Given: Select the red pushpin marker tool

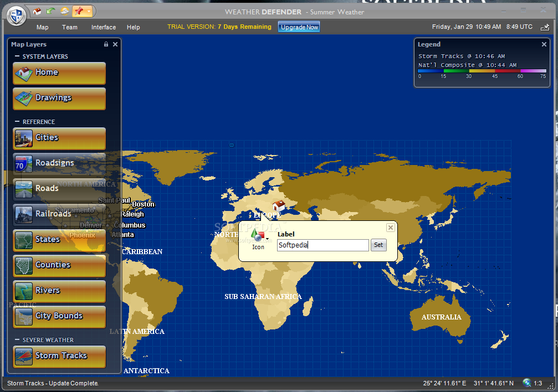Looking at the screenshot, I should tap(79, 12).
